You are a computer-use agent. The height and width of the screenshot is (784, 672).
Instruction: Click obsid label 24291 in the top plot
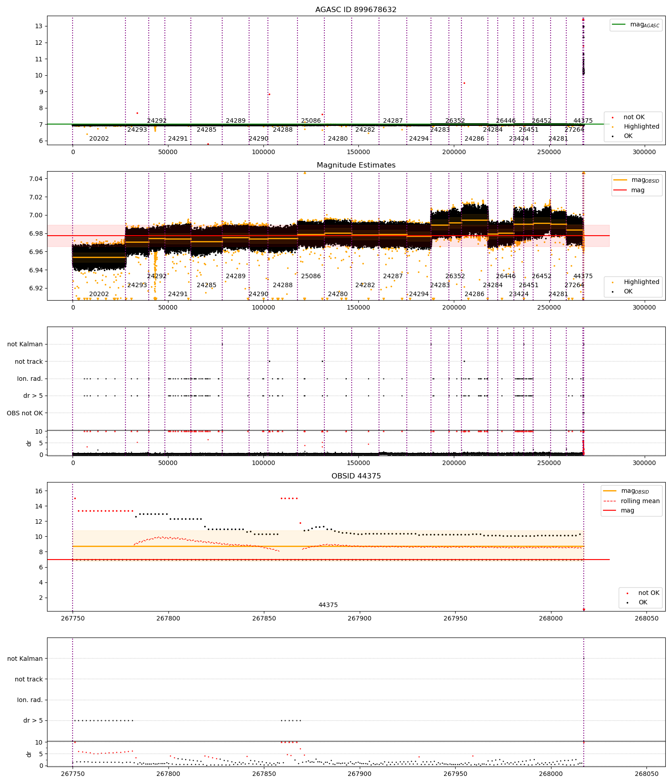point(178,138)
